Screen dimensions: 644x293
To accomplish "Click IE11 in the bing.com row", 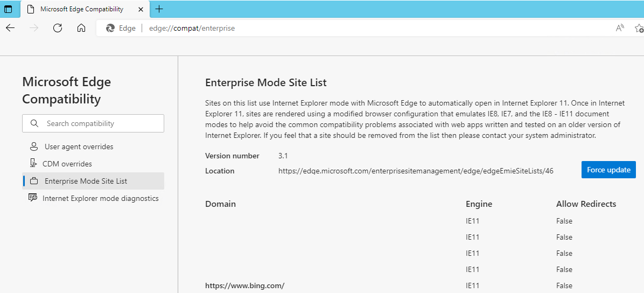I will [473, 285].
